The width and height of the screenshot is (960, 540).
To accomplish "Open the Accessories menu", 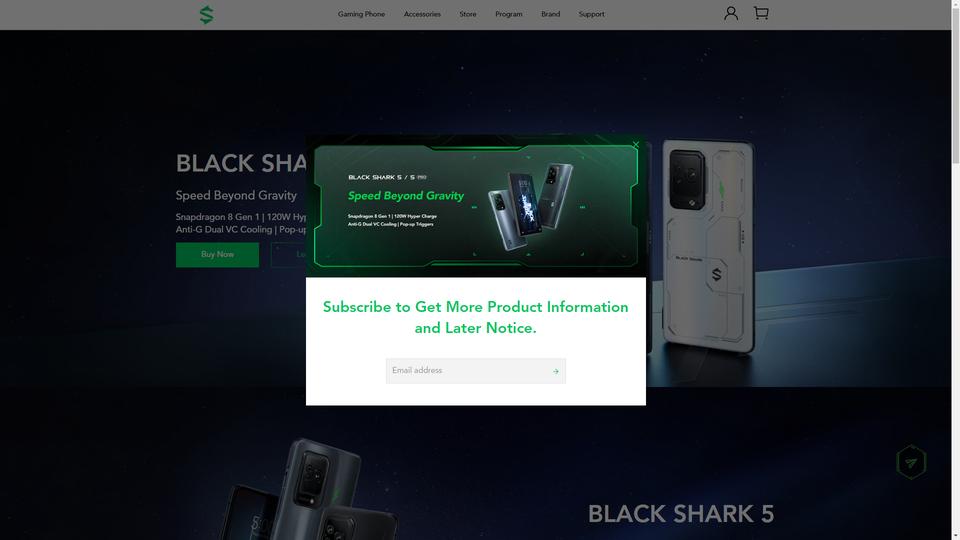I will point(422,14).
